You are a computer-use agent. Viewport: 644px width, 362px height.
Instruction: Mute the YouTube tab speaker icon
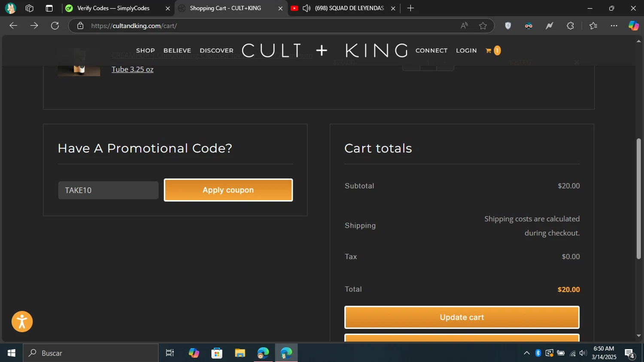tap(307, 8)
